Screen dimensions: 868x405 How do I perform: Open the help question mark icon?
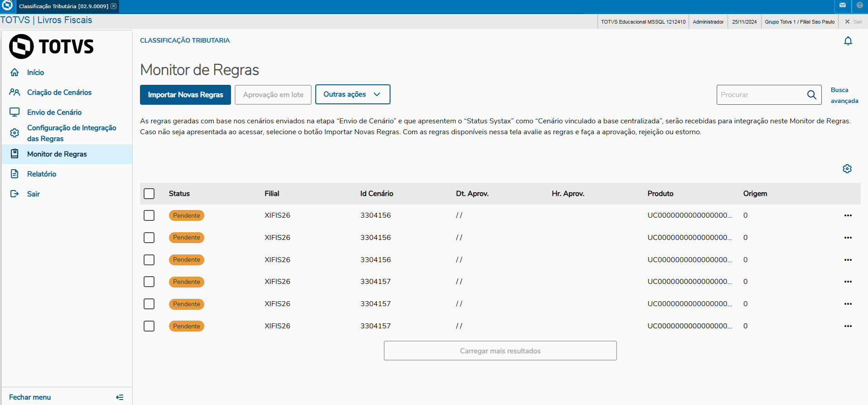point(860,5)
